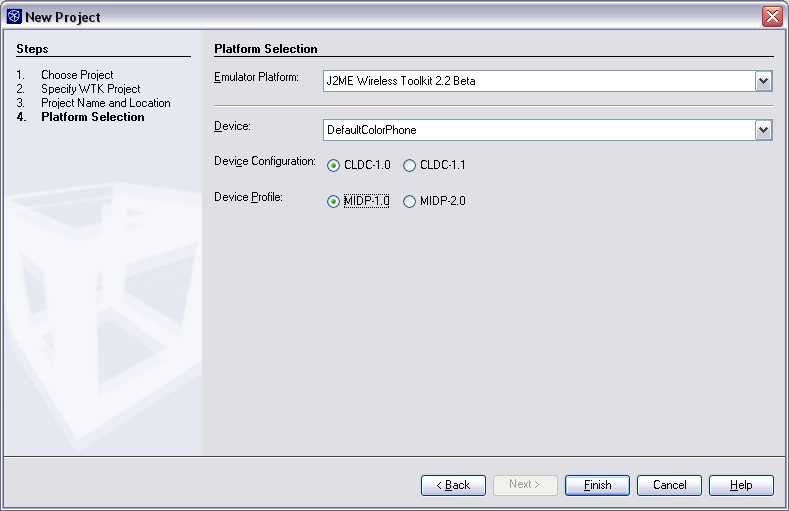Close the New Project dialog window
The height and width of the screenshot is (511, 789).
pos(772,17)
